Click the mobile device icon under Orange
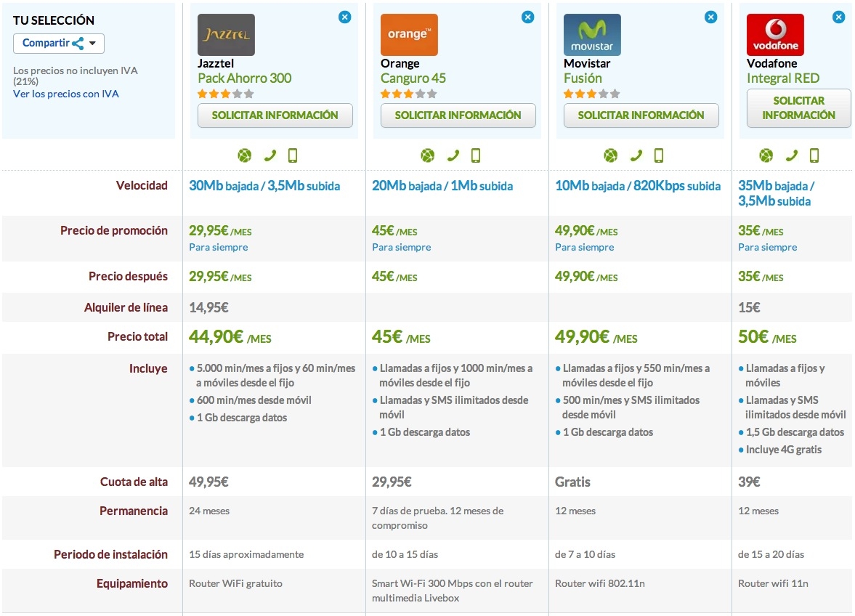855x616 pixels. (476, 156)
